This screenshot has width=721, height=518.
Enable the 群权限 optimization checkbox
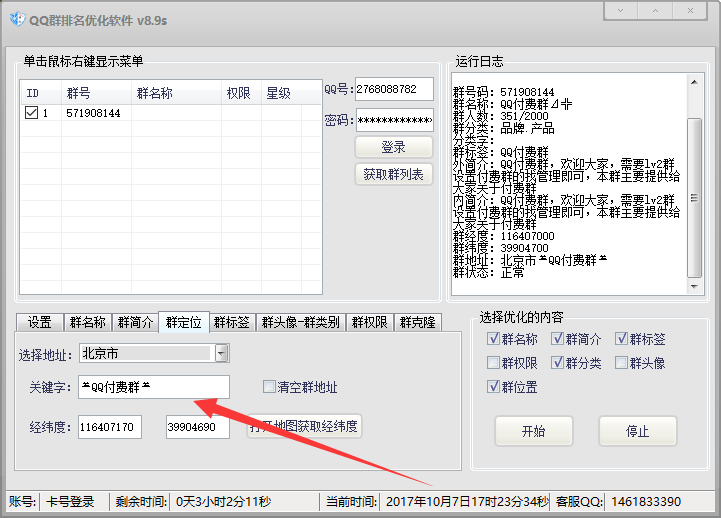[493, 363]
